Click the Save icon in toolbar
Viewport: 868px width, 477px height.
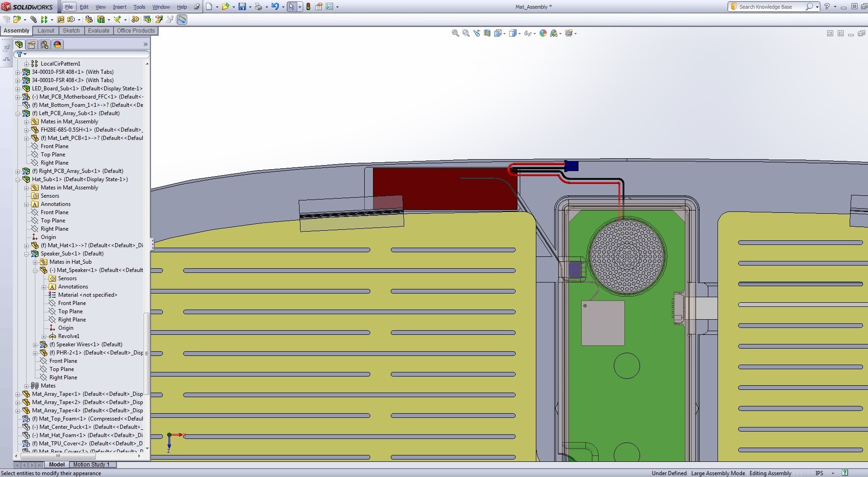coord(242,7)
